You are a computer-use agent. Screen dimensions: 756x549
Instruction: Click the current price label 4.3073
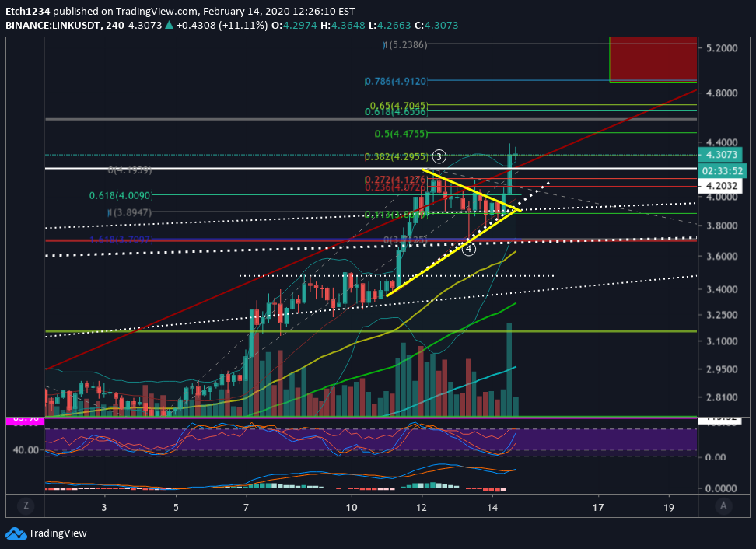[x=721, y=155]
